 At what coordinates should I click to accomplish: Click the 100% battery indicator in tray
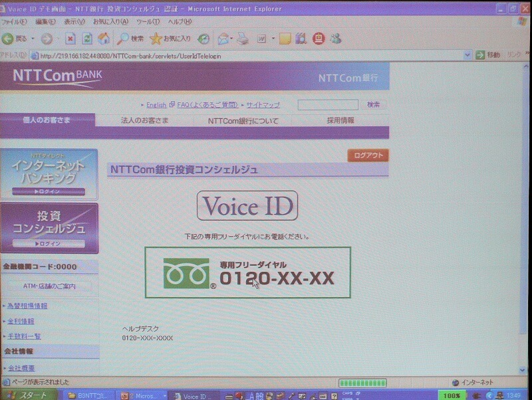pos(452,395)
